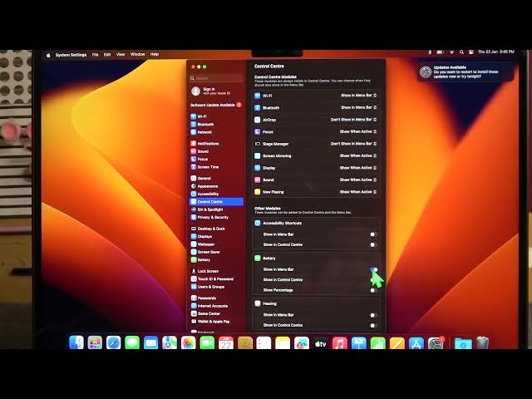This screenshot has width=532, height=399.
Task: Open Calendar in the Dock
Action: [226, 342]
